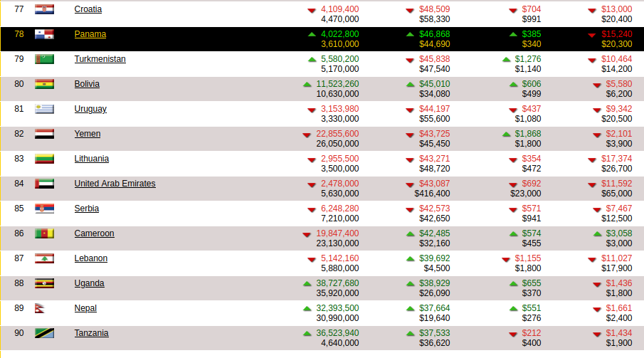The image size is (644, 358).
Task: Click the Turkmenistan flag icon
Action: [x=44, y=59]
